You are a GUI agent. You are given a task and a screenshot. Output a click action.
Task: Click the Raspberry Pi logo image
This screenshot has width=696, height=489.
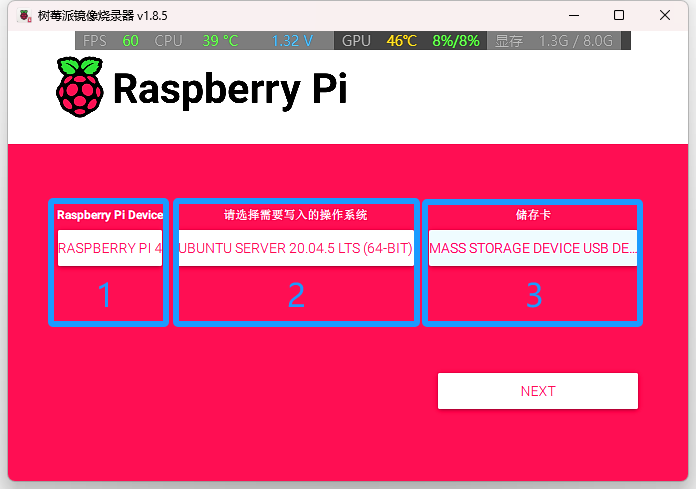pyautogui.click(x=80, y=87)
